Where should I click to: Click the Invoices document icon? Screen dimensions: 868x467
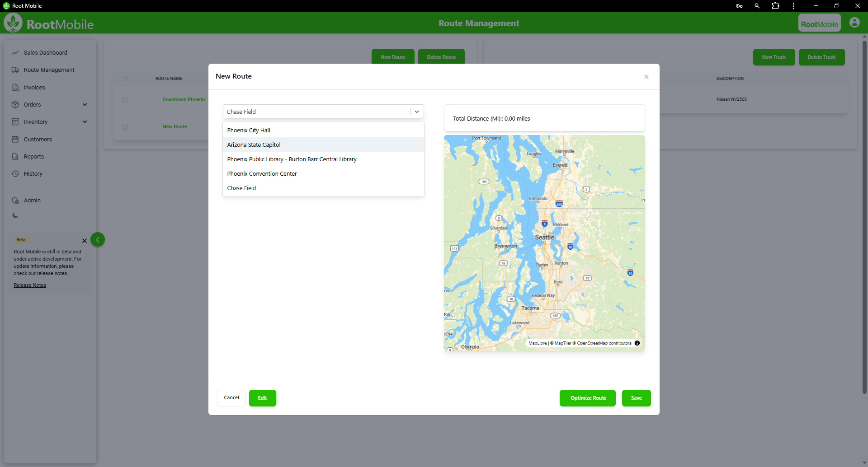(x=15, y=88)
